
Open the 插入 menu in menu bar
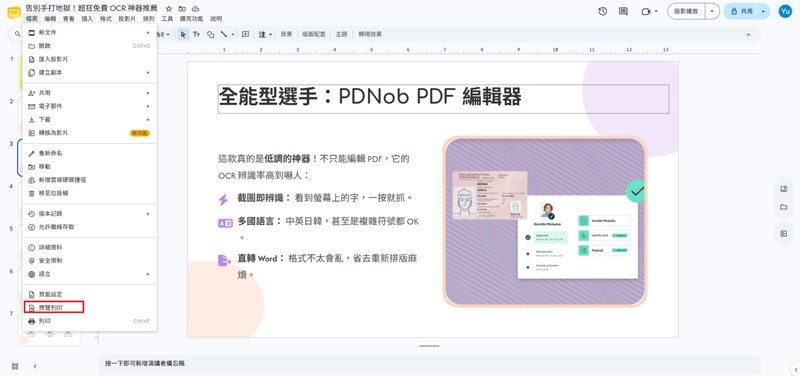[x=87, y=19]
